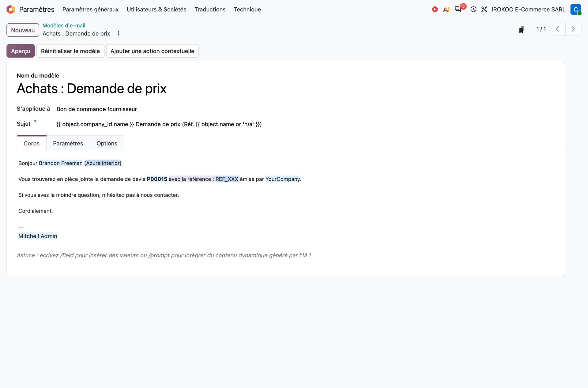588x388 pixels.
Task: Click the P00015 reference in body
Action: [157, 179]
